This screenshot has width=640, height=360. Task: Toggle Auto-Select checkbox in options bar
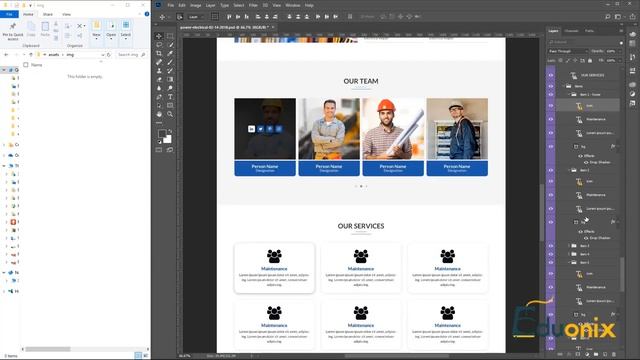tap(180, 17)
